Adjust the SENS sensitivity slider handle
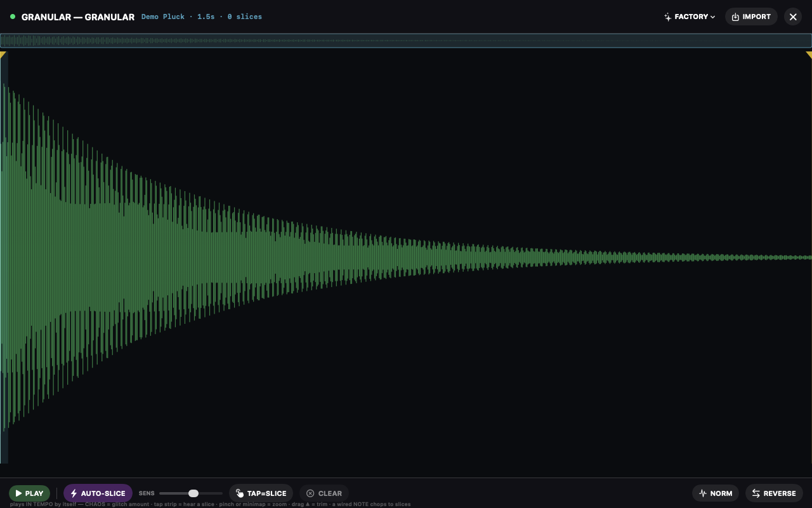 tap(193, 493)
